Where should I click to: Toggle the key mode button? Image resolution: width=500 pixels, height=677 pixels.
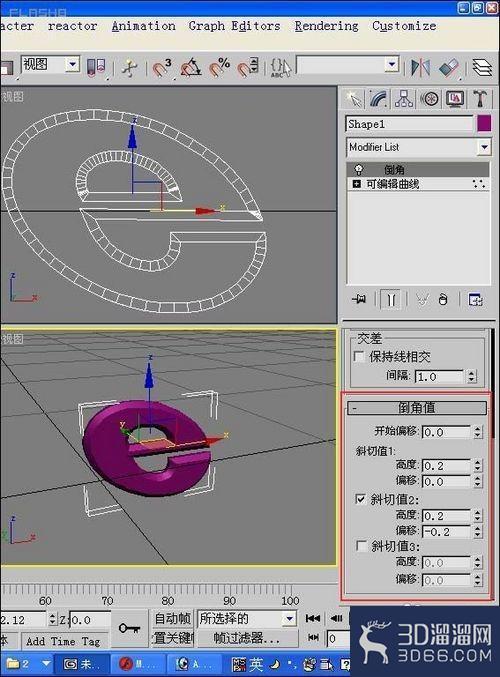[313, 637]
